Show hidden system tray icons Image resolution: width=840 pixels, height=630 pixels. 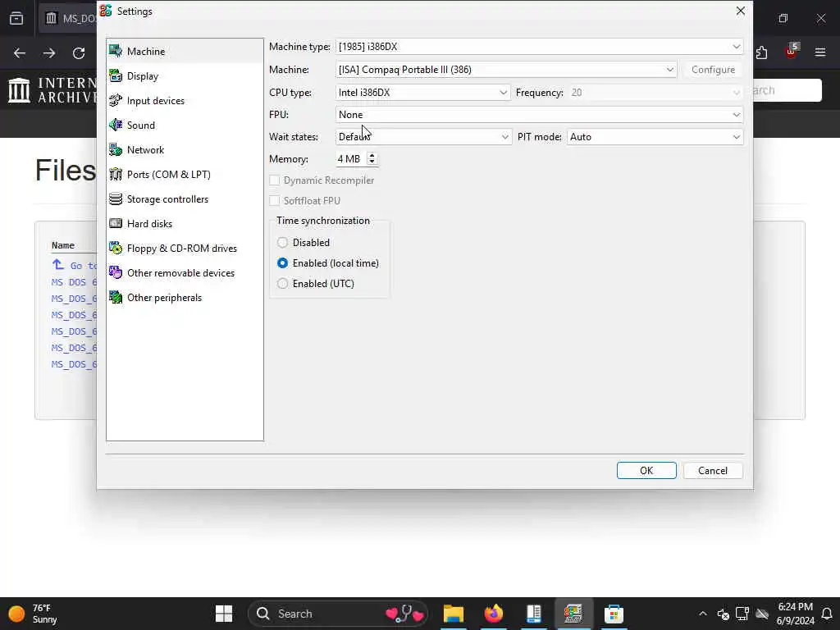[703, 614]
